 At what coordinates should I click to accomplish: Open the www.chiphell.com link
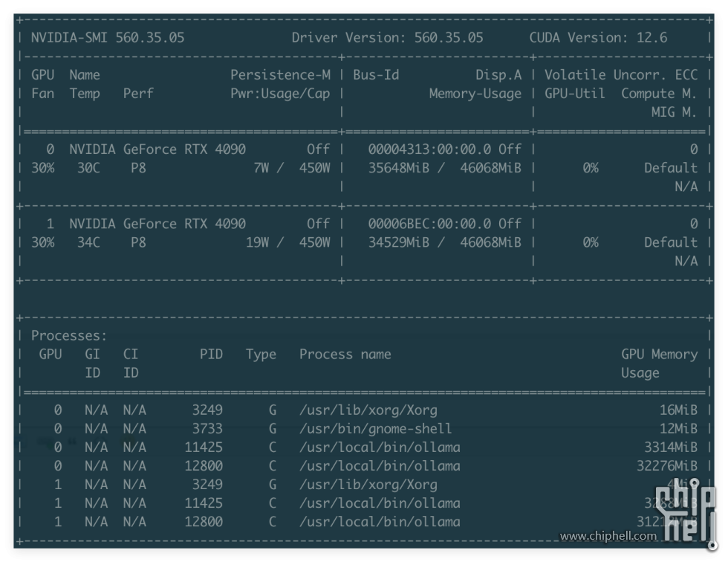(608, 536)
